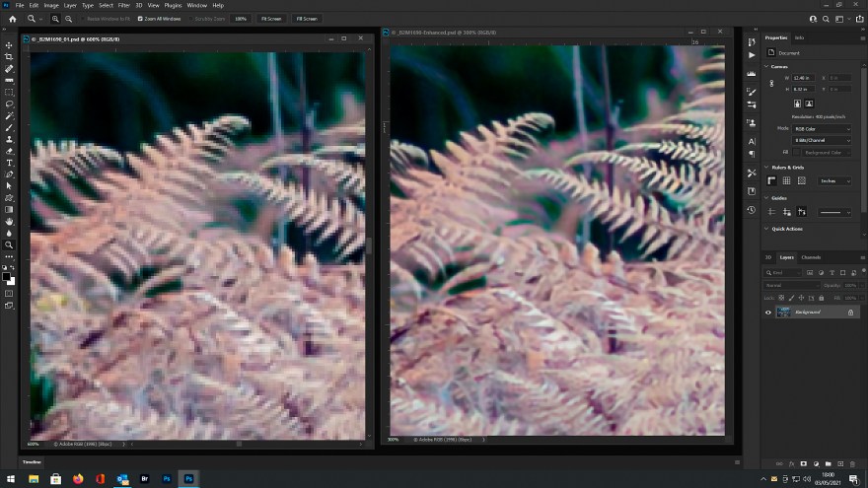Select the Horizontal Type tool

(9, 163)
